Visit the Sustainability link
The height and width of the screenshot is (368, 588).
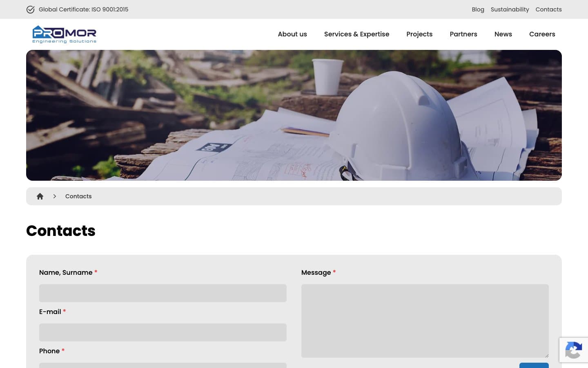pyautogui.click(x=510, y=9)
